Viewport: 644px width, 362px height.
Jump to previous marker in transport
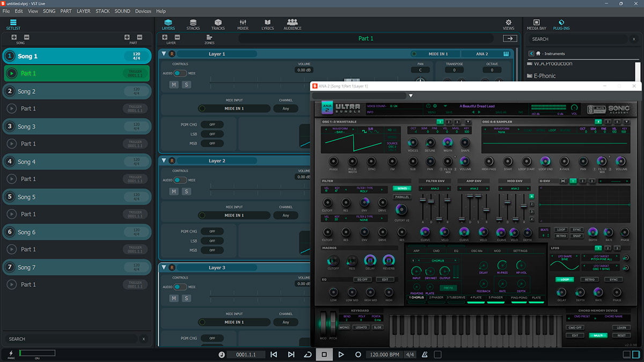274,354
